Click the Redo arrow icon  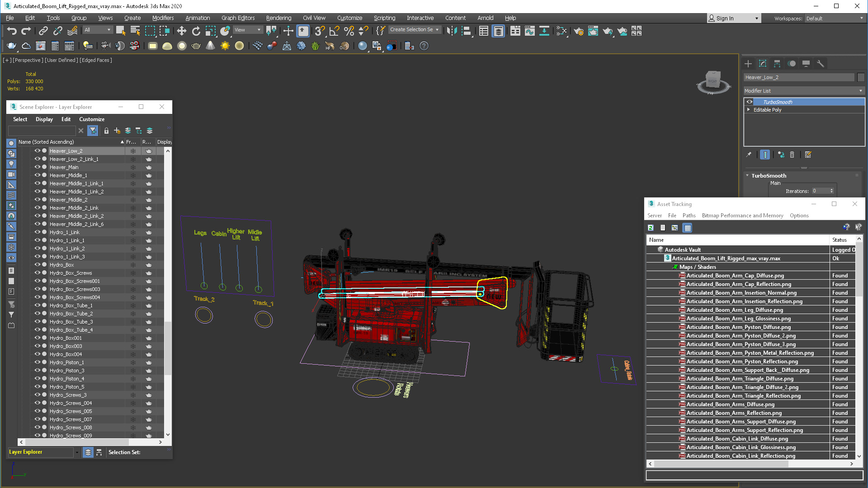point(26,31)
